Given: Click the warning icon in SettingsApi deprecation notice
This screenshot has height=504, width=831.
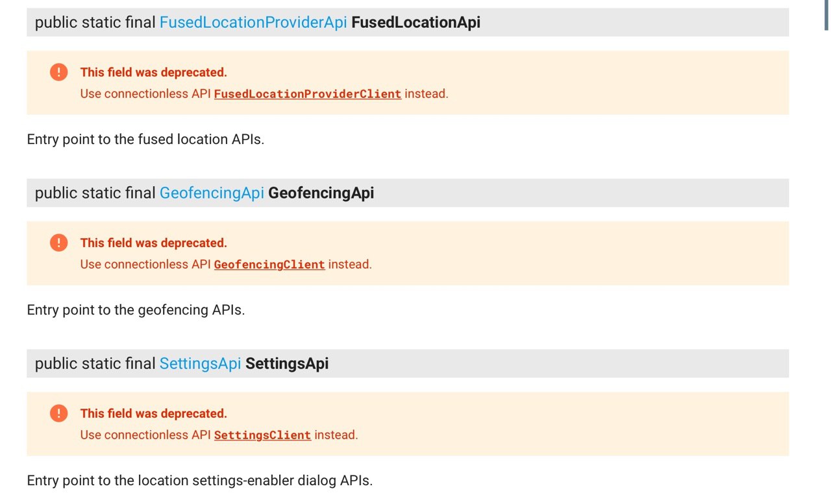Looking at the screenshot, I should tap(58, 413).
